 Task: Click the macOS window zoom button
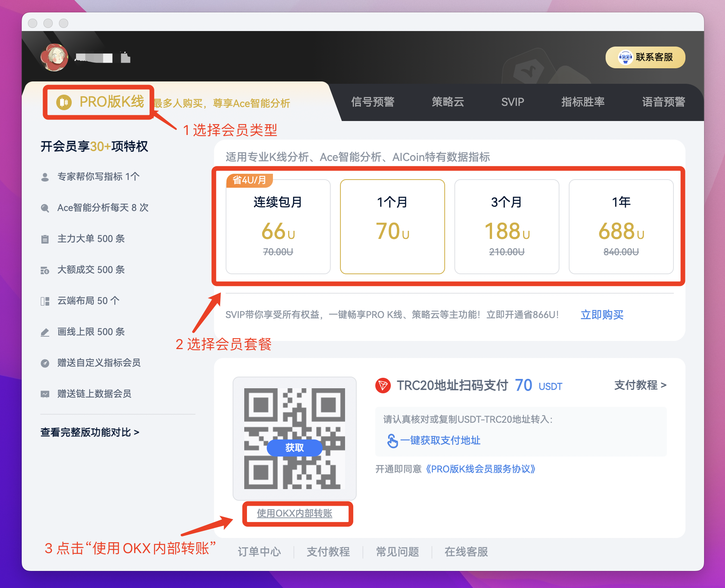tap(64, 23)
